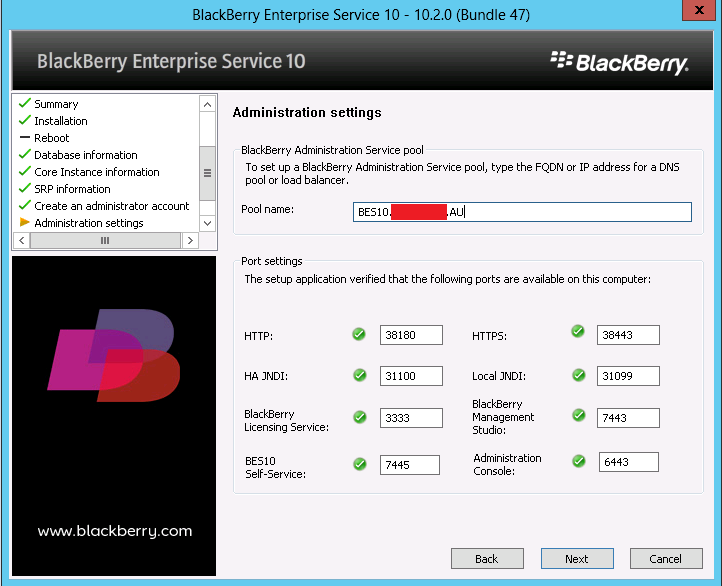Click the checkmark icon beside Database information
The width and height of the screenshot is (722, 586).
[x=25, y=154]
